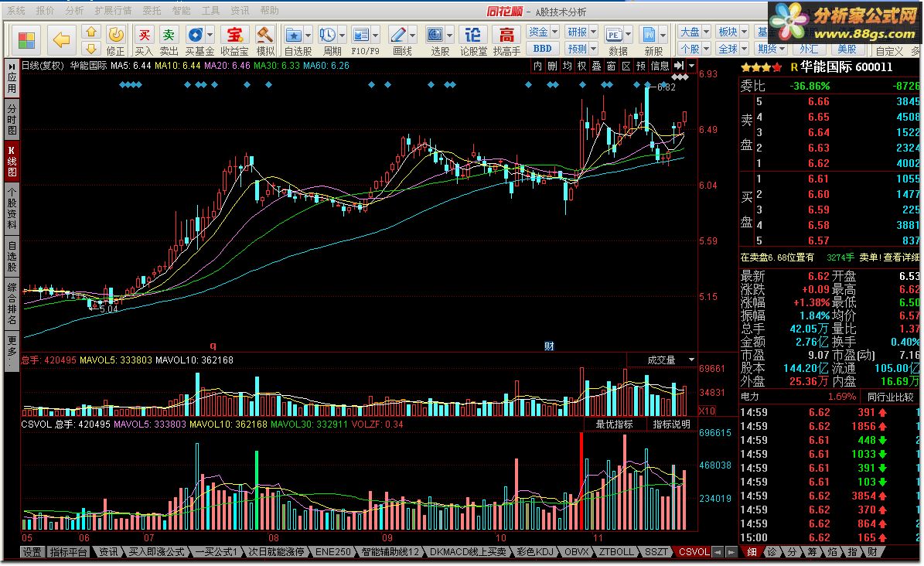Open the 帮助 menu

pyautogui.click(x=269, y=11)
